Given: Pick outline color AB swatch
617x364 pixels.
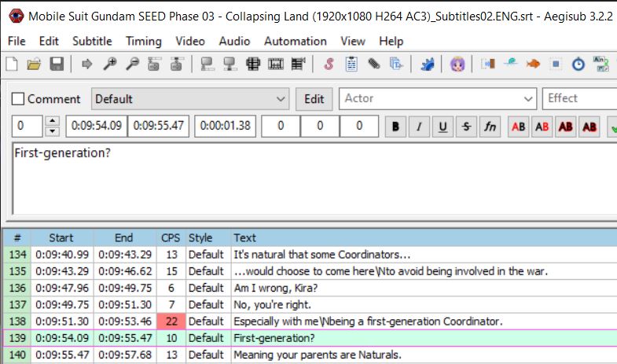Looking at the screenshot, I should (x=565, y=127).
